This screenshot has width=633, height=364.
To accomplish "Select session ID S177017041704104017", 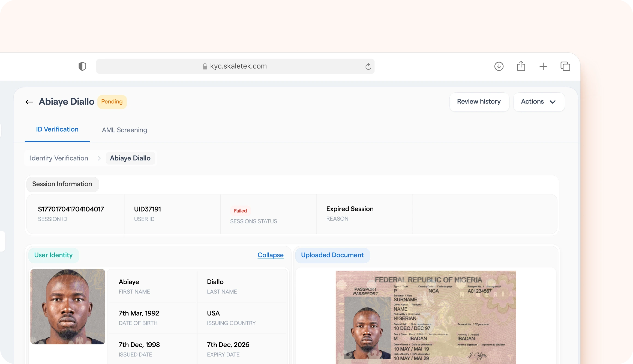I will click(71, 209).
